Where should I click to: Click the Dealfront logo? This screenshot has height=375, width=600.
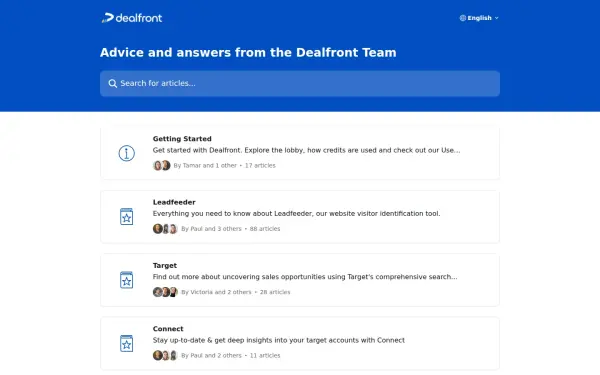tap(132, 18)
